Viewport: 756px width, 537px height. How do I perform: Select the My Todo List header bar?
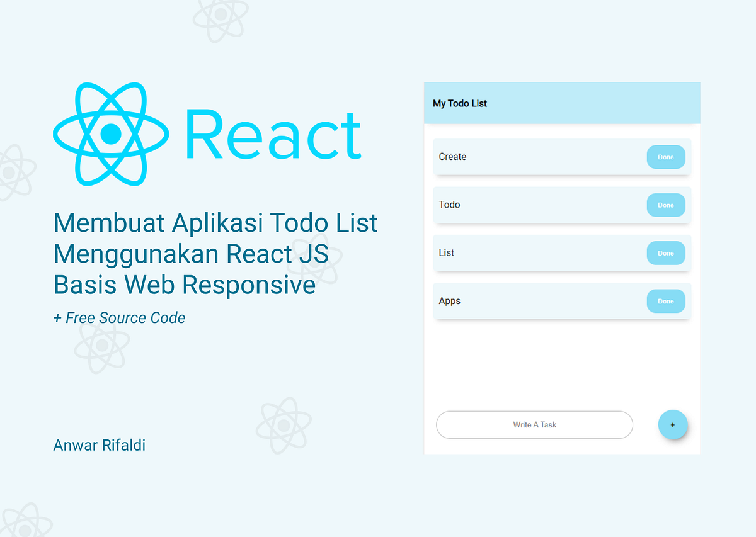[x=562, y=103]
